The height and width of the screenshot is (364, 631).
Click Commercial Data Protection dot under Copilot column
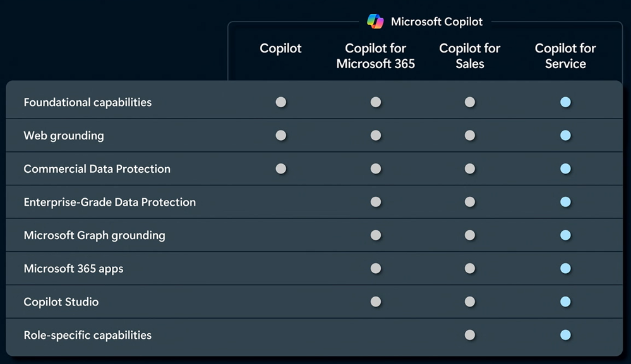click(281, 168)
